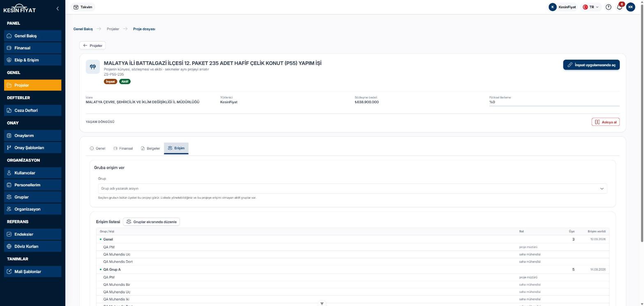This screenshot has width=644, height=306.
Task: Select Projeler in the sidebar
Action: (33, 85)
